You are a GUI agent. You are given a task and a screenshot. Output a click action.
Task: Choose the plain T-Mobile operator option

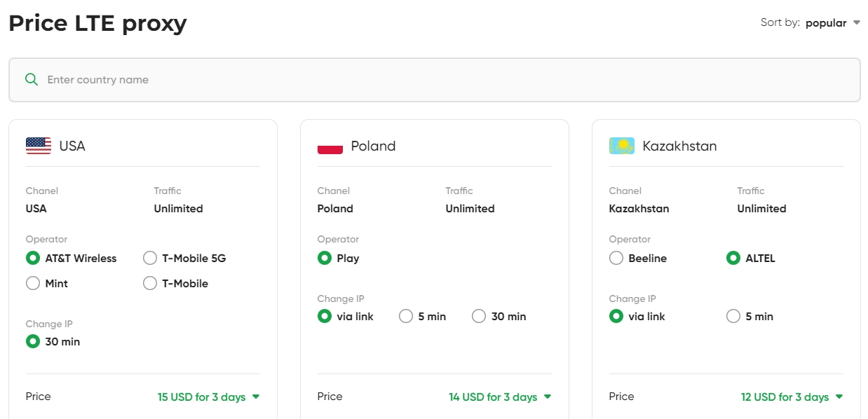tap(175, 283)
